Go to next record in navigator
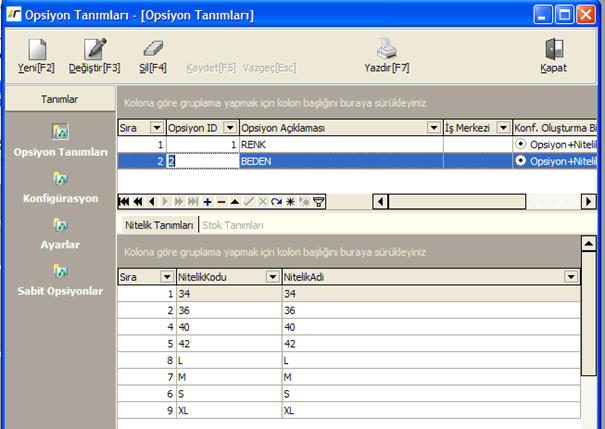 point(166,201)
